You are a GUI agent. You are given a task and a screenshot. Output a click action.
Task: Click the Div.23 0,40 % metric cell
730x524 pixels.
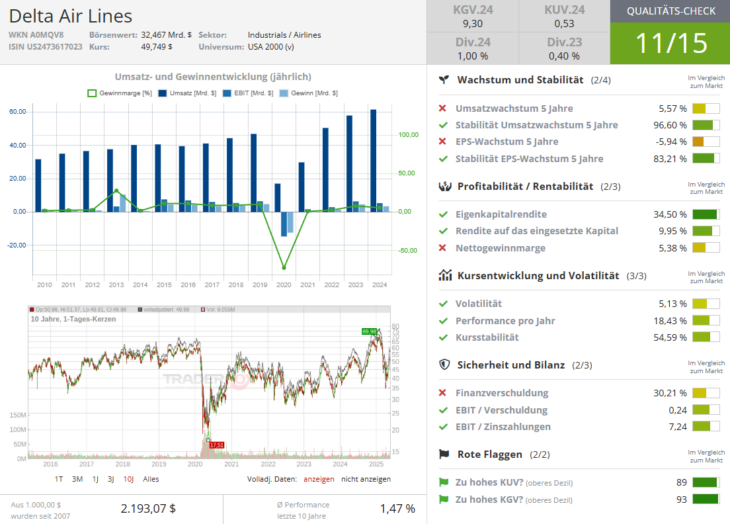[x=564, y=48]
